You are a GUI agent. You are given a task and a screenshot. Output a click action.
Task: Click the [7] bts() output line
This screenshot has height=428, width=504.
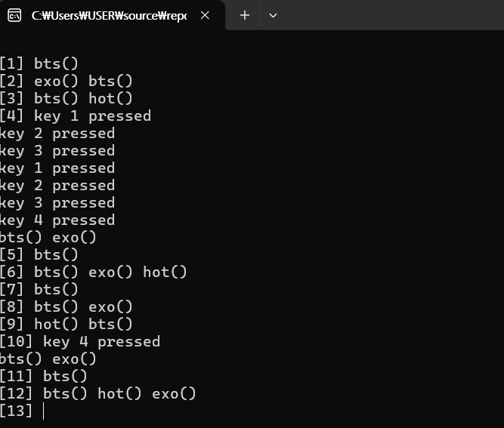click(x=39, y=289)
